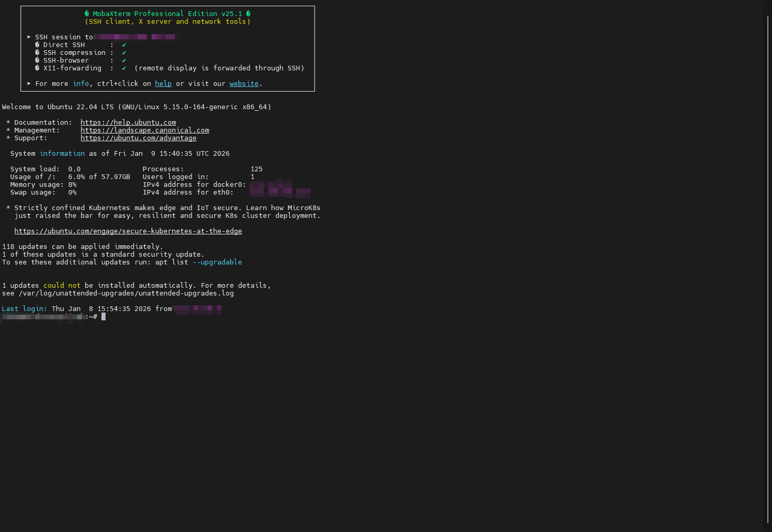Click the arrow icon before SSH session line

(x=29, y=37)
